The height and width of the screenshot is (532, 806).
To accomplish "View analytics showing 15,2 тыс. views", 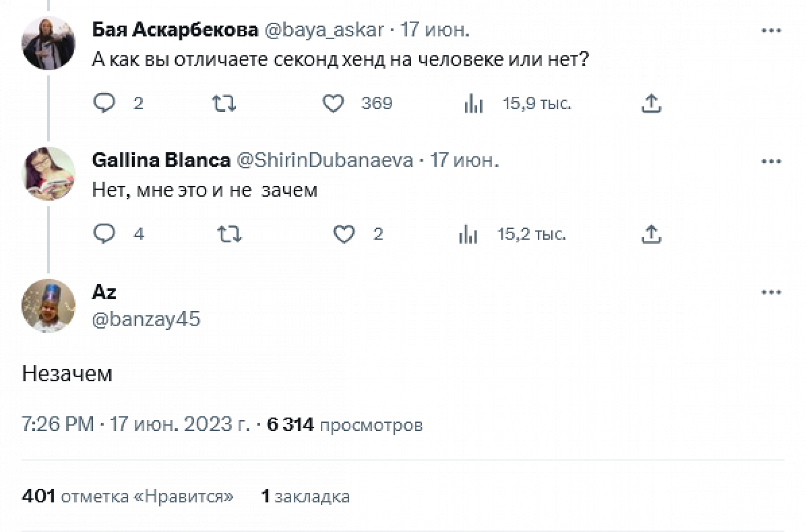I will click(468, 234).
